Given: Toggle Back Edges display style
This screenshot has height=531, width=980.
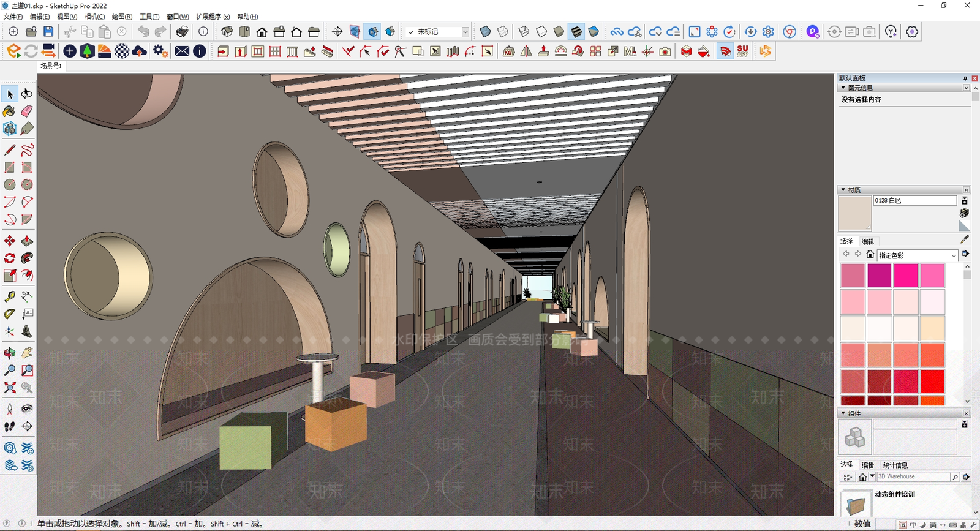Looking at the screenshot, I should tap(503, 31).
